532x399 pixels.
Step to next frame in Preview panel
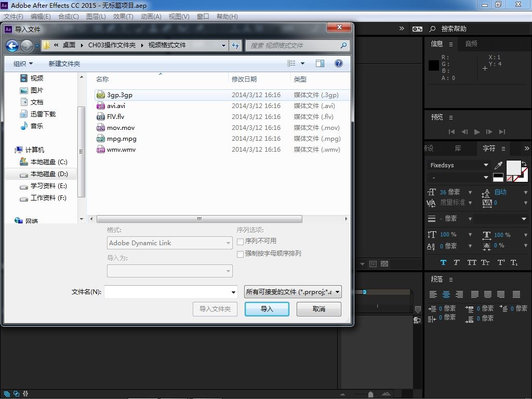(x=489, y=131)
